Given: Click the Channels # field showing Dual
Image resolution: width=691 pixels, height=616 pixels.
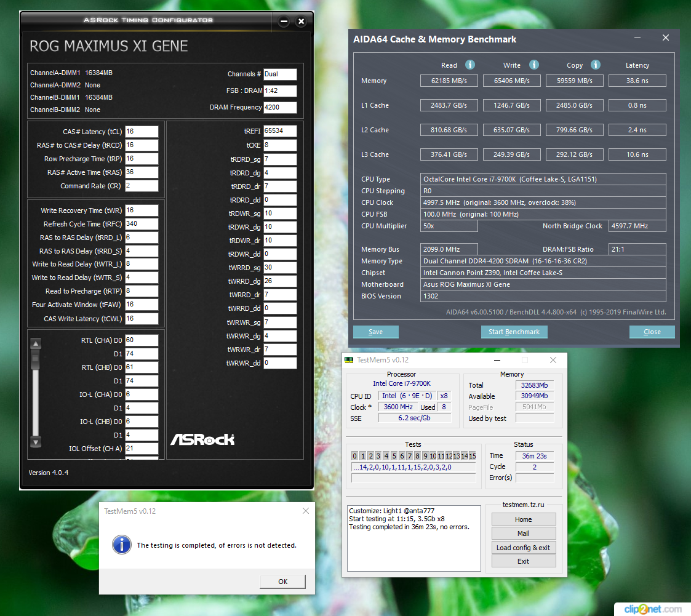Looking at the screenshot, I should point(281,74).
